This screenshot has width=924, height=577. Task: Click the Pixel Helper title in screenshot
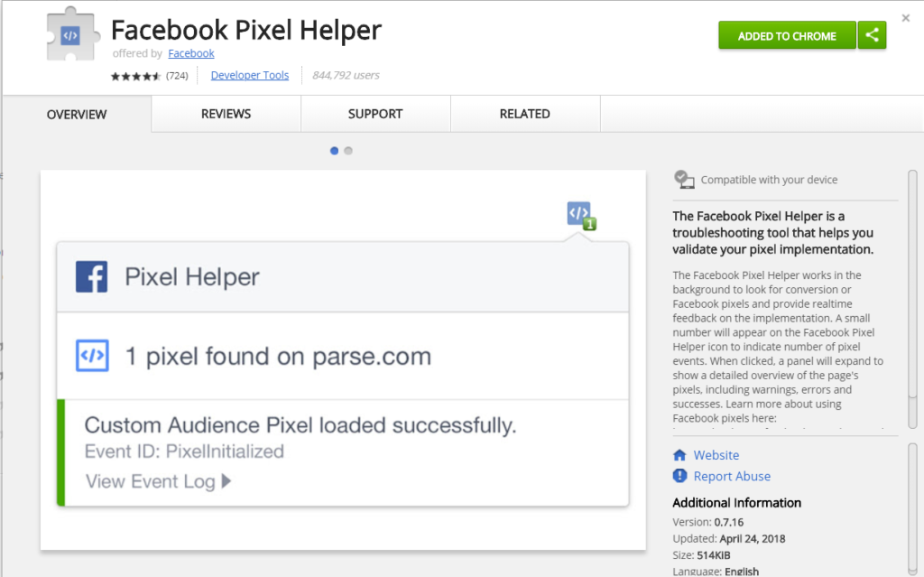[x=192, y=276]
